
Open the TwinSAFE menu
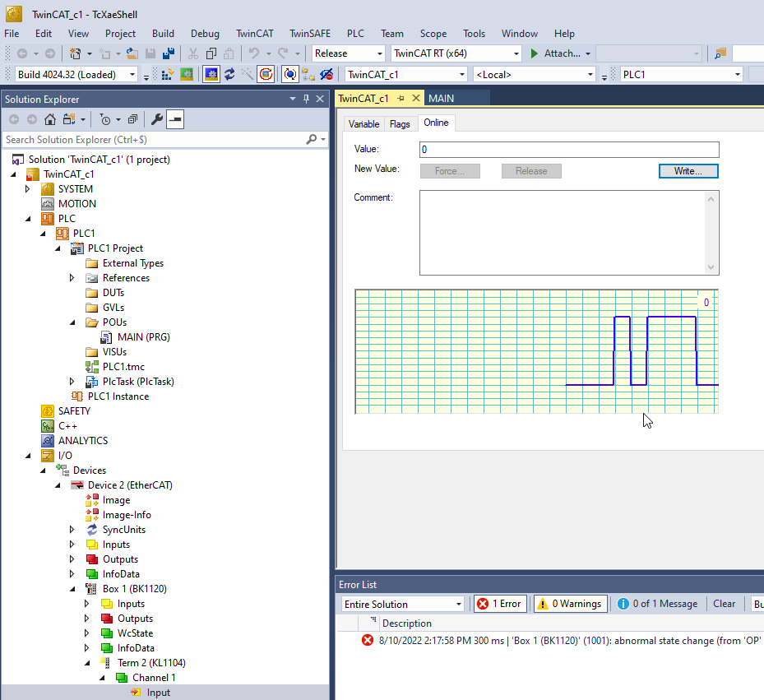pyautogui.click(x=310, y=34)
